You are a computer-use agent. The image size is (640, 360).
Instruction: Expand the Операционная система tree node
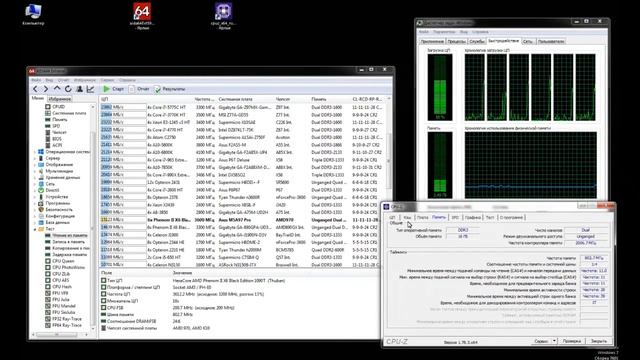35,152
